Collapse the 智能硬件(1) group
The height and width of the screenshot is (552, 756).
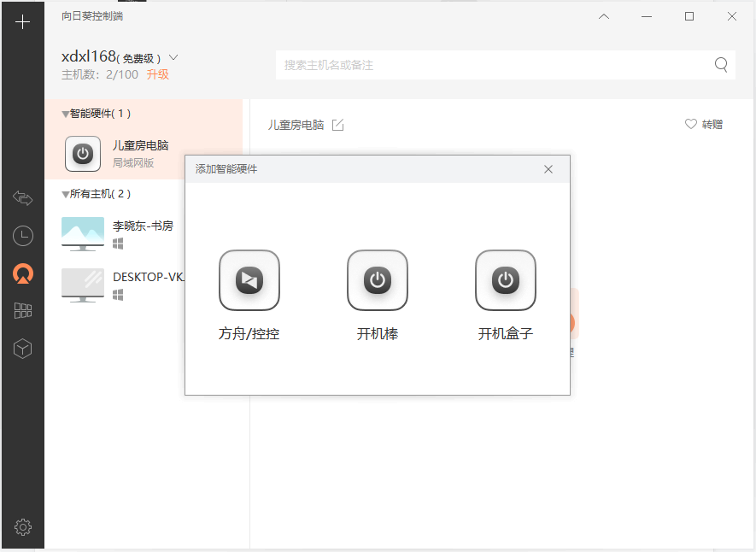click(65, 115)
